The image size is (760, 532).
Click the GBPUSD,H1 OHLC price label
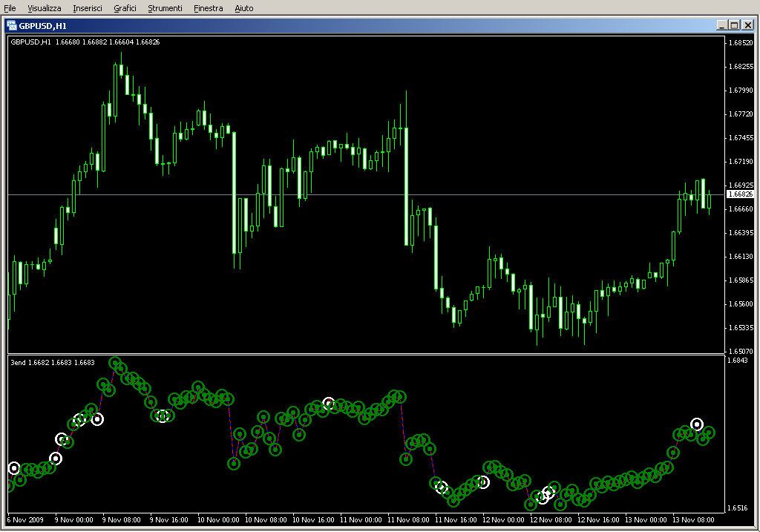[85, 42]
